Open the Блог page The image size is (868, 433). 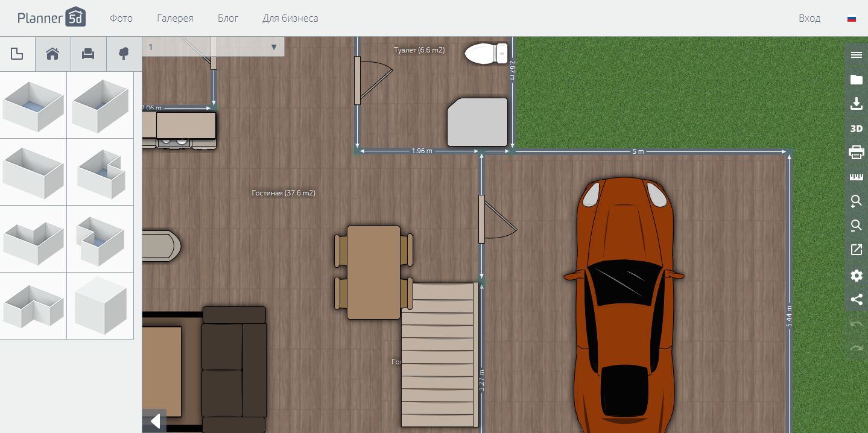[227, 18]
